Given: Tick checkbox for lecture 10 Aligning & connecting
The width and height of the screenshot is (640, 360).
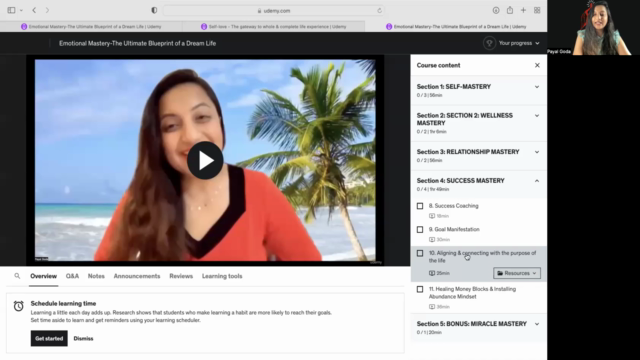Looking at the screenshot, I should pos(420,253).
